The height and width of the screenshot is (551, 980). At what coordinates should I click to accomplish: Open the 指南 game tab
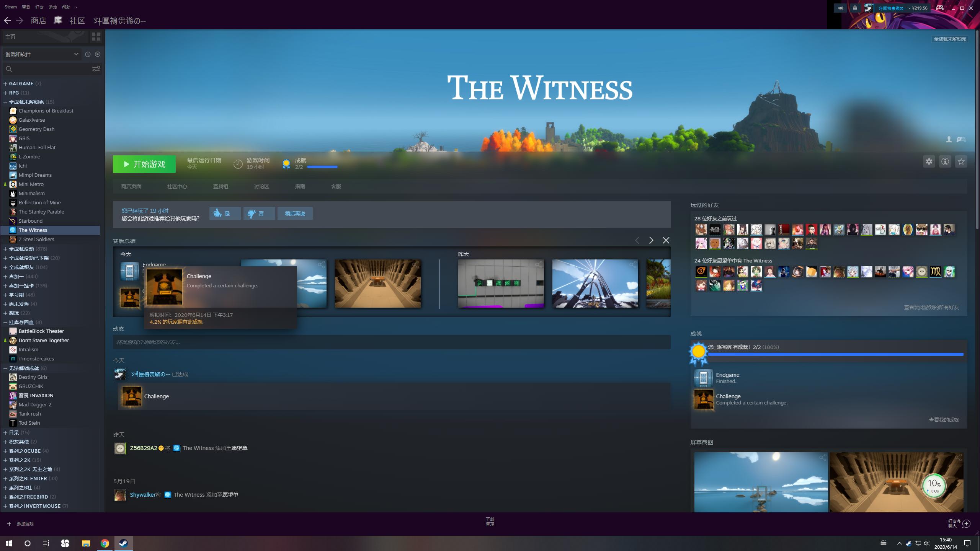(300, 186)
